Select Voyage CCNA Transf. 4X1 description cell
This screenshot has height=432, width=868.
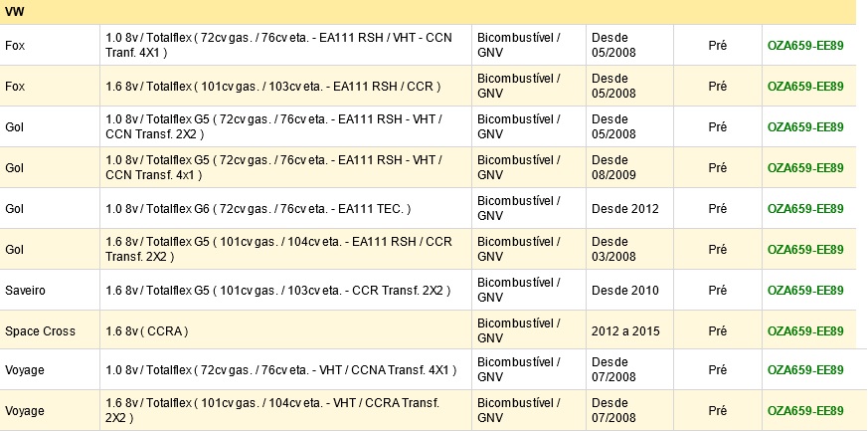(285, 370)
